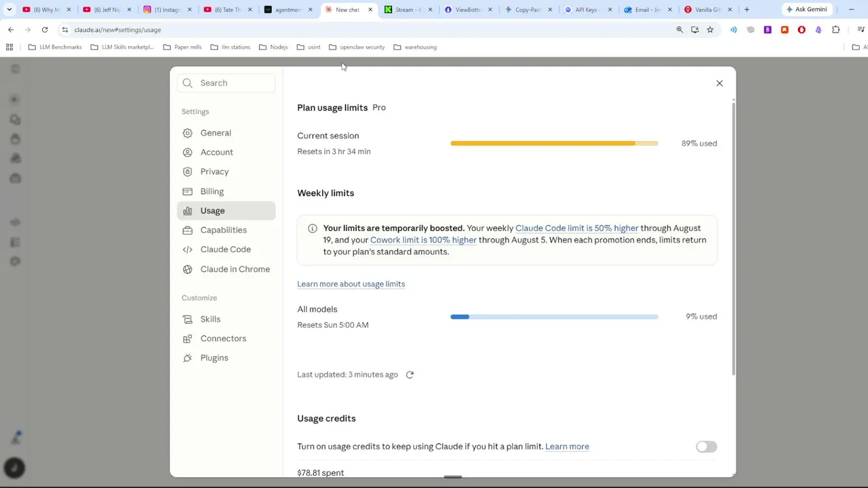Open the warehousing bookmark folder
Screen dimensions: 868x488
pyautogui.click(x=414, y=47)
